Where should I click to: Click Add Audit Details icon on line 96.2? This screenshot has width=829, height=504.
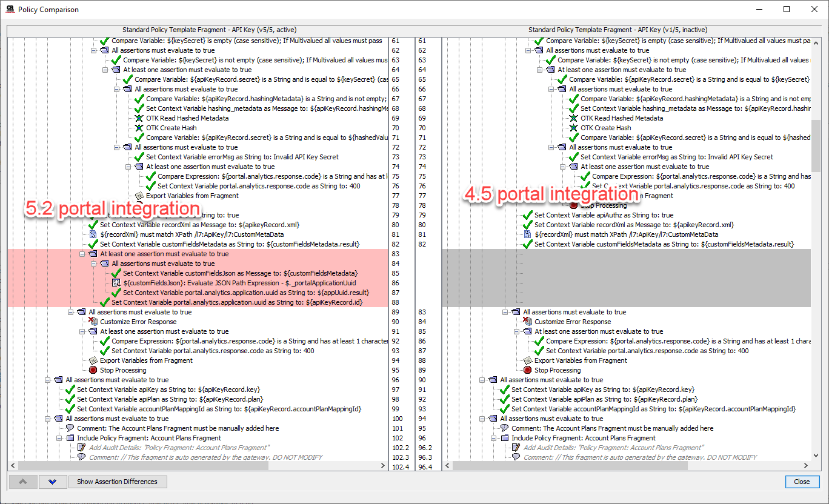[x=516, y=448]
